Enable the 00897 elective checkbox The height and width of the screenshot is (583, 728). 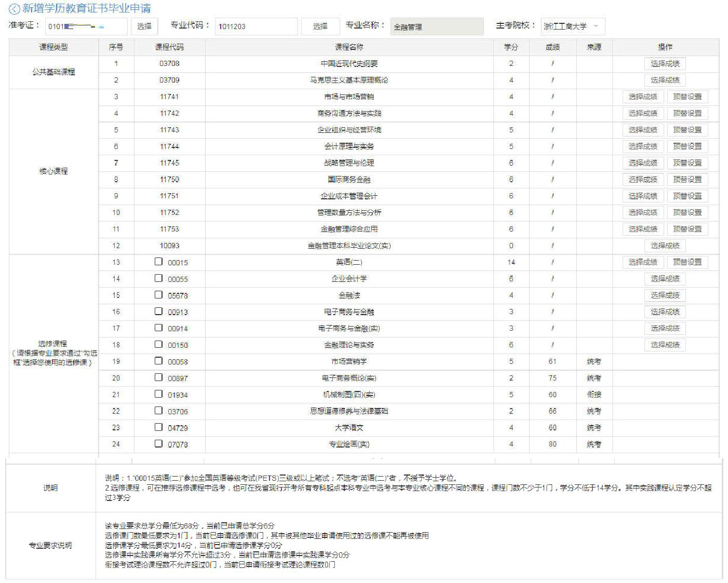tap(158, 377)
